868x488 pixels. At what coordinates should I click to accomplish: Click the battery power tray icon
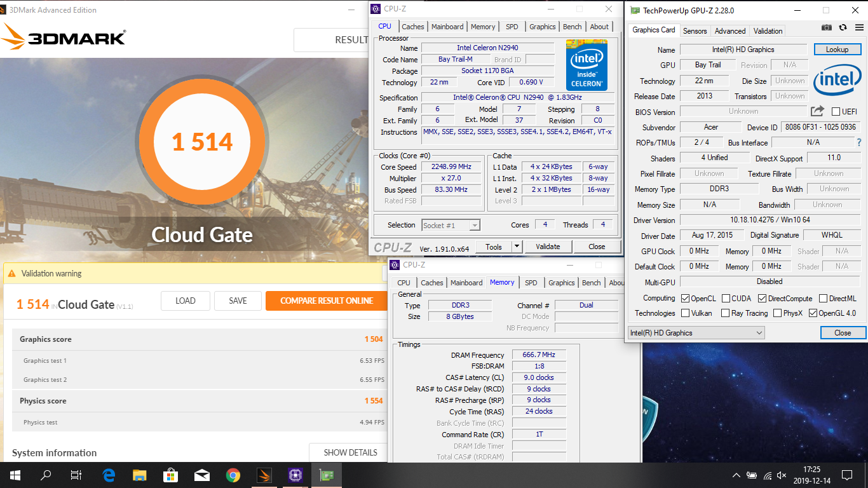752,475
